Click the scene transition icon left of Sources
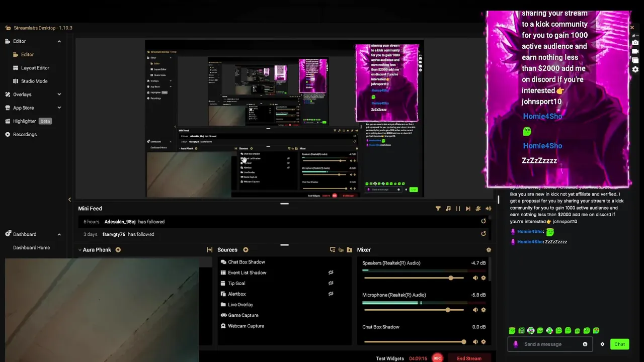The height and width of the screenshot is (362, 644). click(210, 250)
